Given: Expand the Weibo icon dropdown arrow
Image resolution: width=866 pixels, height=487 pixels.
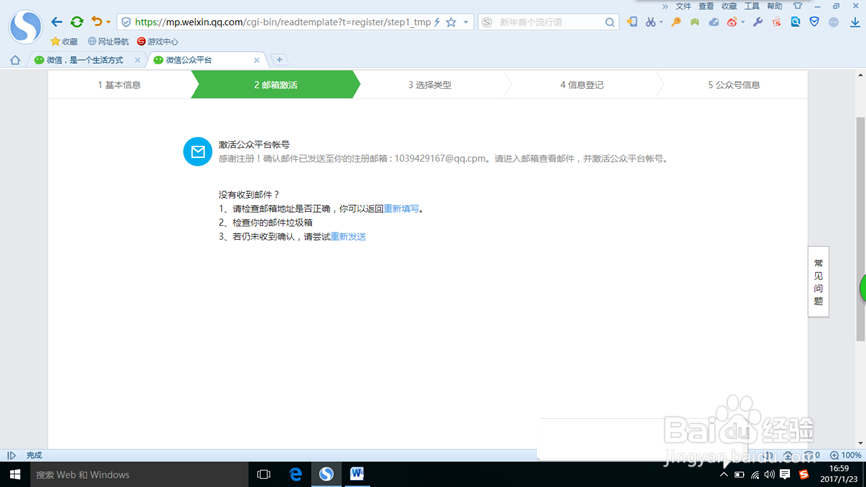Looking at the screenshot, I should point(743,23).
